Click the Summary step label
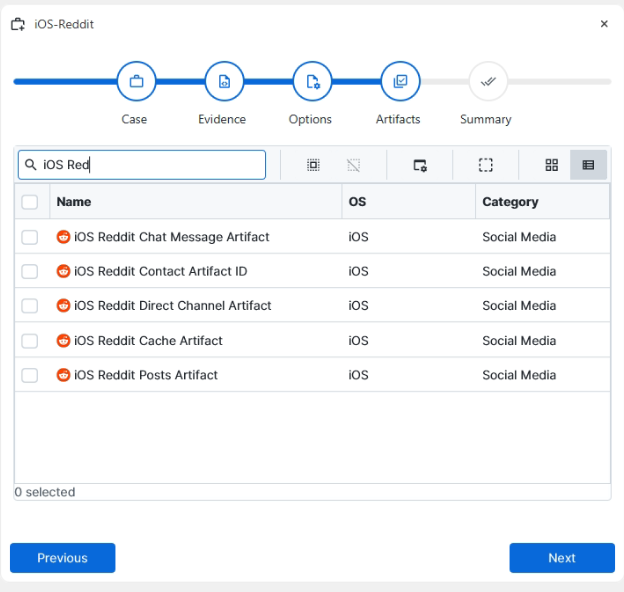Screen dimensions: 624x592 click(x=486, y=119)
